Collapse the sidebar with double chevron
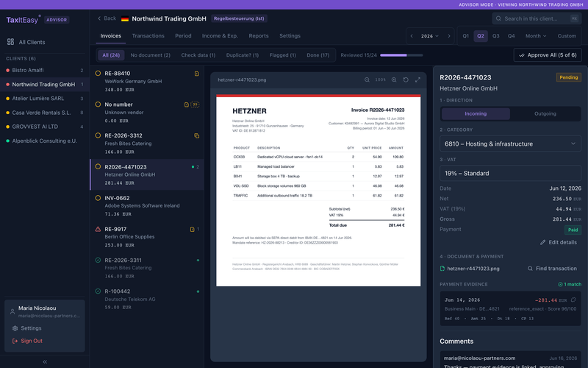The image size is (588, 368). 45,361
